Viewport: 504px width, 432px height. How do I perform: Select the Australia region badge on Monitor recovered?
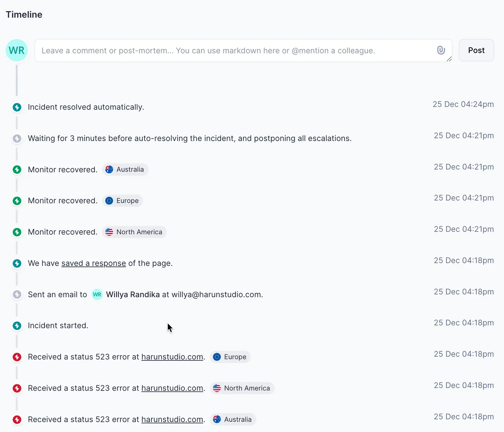[x=125, y=170]
